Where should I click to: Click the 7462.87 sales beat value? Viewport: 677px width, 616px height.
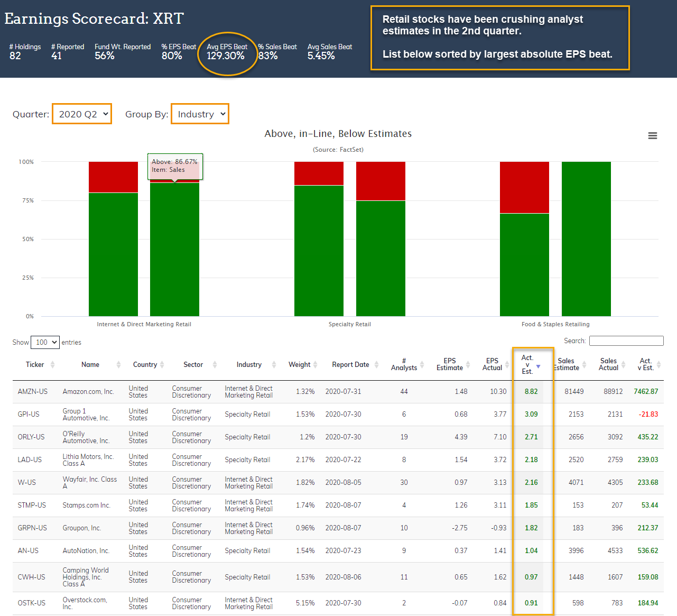[646, 392]
